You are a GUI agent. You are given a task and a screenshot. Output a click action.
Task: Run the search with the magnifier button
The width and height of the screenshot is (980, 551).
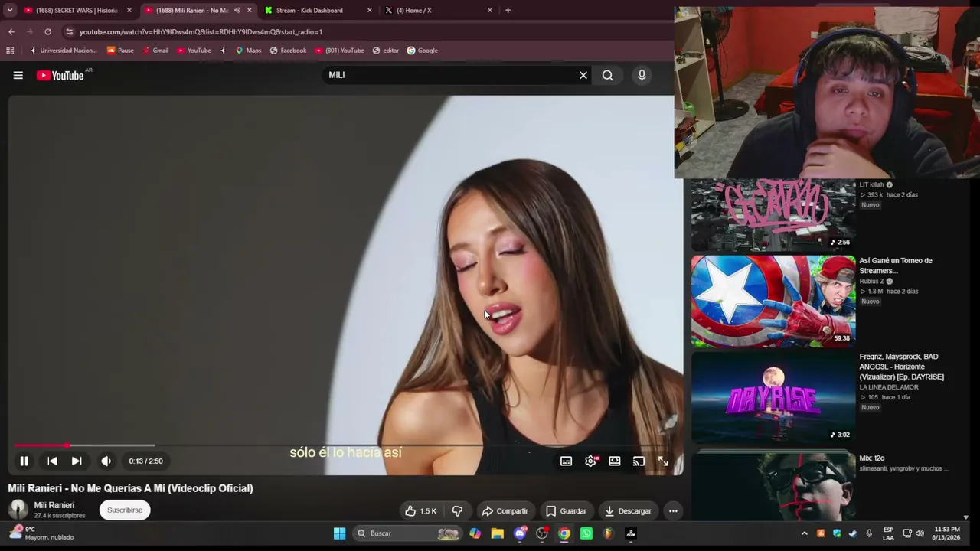pos(607,75)
